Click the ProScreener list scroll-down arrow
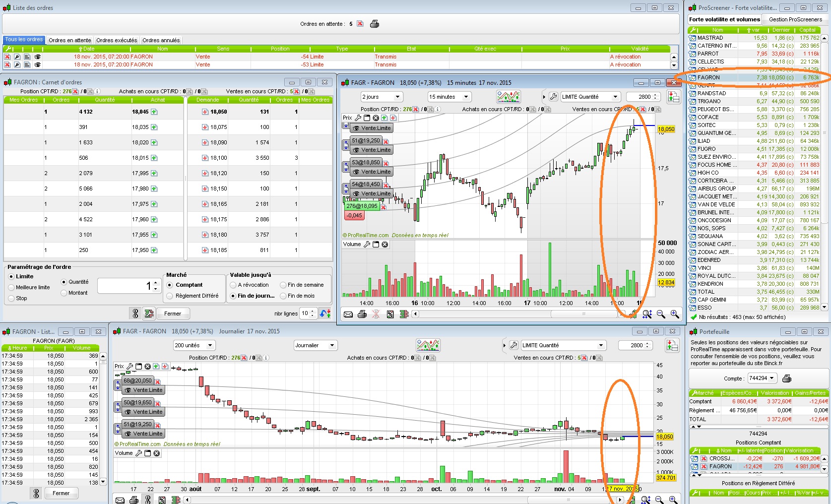 825,307
